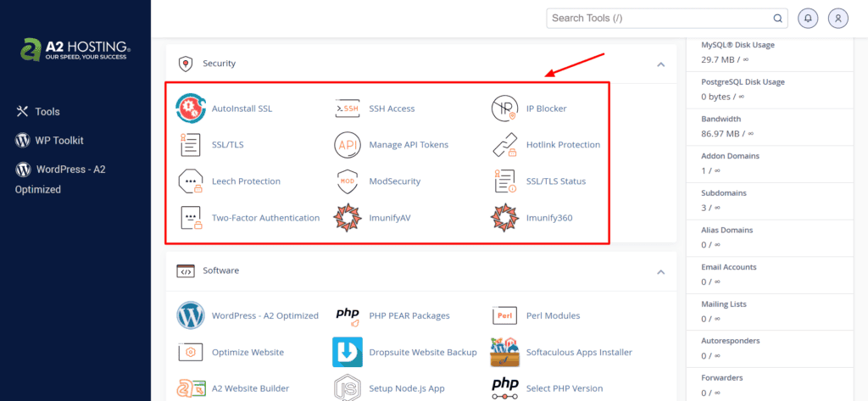Click the Perl Modules link
Screen dimensions: 868x401
tap(553, 315)
